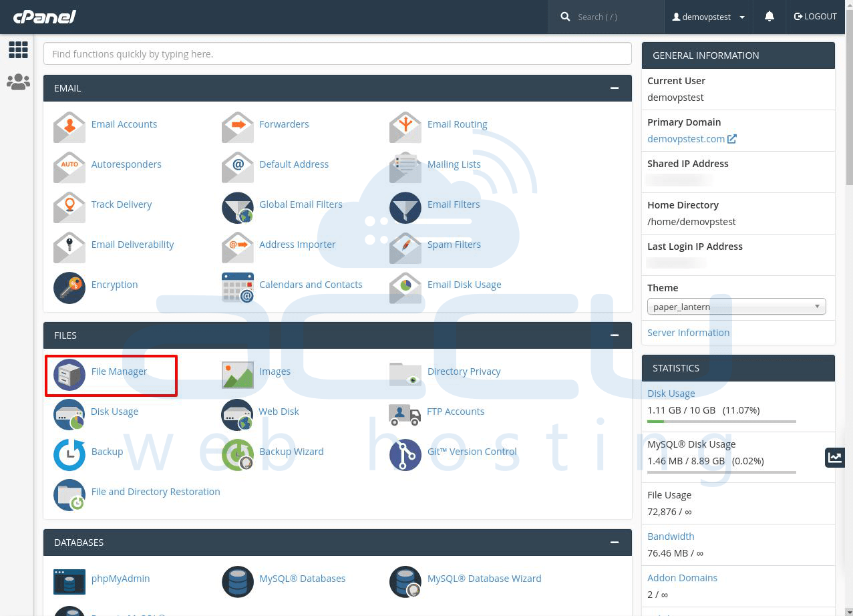Open the Track Delivery icon
Image resolution: width=853 pixels, height=616 pixels.
69,207
